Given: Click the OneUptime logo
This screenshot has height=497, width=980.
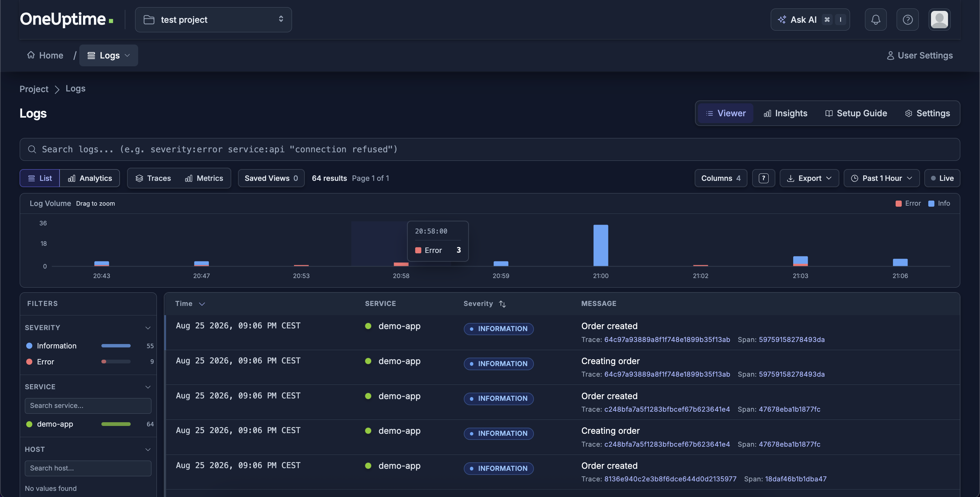Looking at the screenshot, I should pyautogui.click(x=67, y=19).
